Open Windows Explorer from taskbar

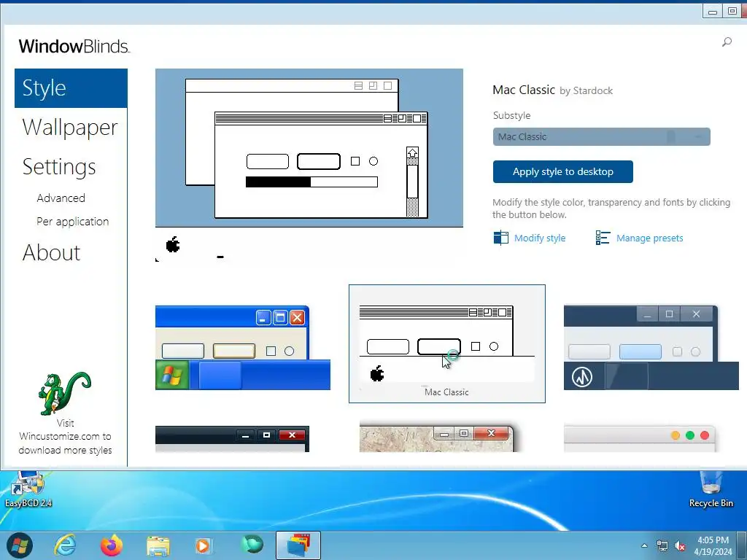(158, 546)
